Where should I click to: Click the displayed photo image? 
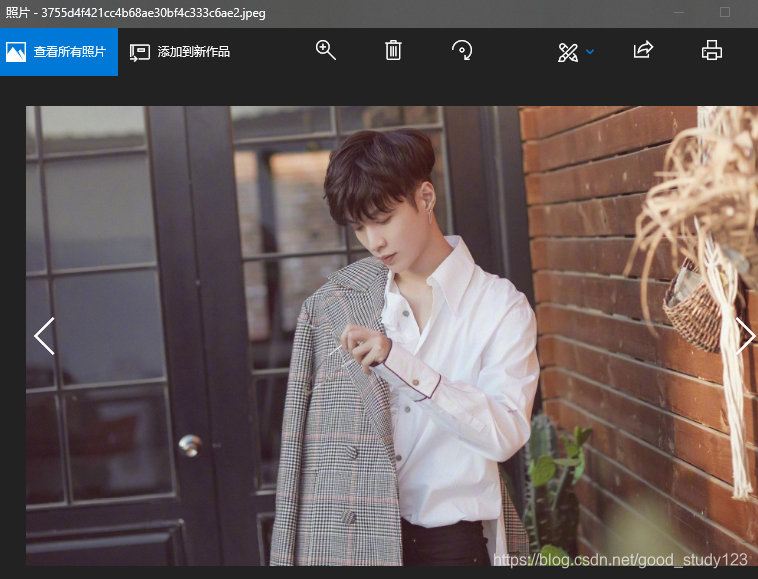point(392,336)
